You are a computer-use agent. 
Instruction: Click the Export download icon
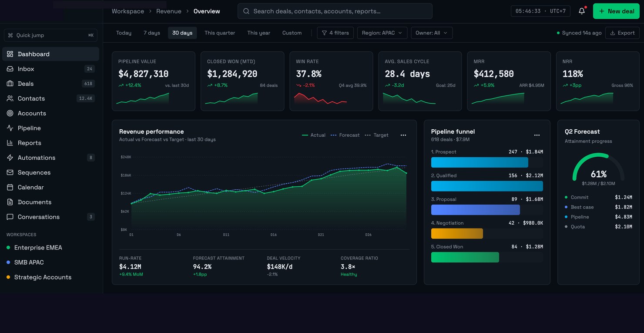click(613, 33)
